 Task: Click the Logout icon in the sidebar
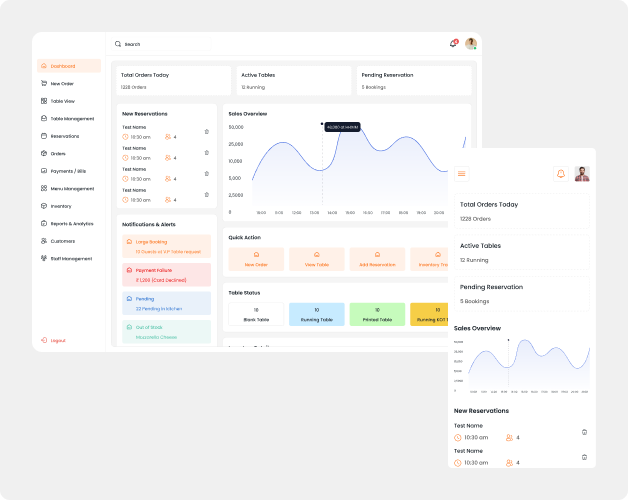[44, 341]
